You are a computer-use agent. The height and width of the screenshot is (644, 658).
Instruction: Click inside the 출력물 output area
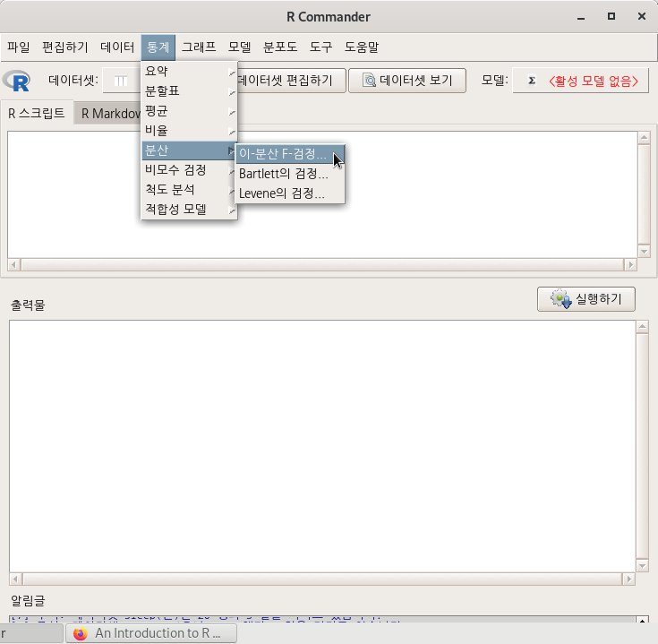pyautogui.click(x=322, y=446)
